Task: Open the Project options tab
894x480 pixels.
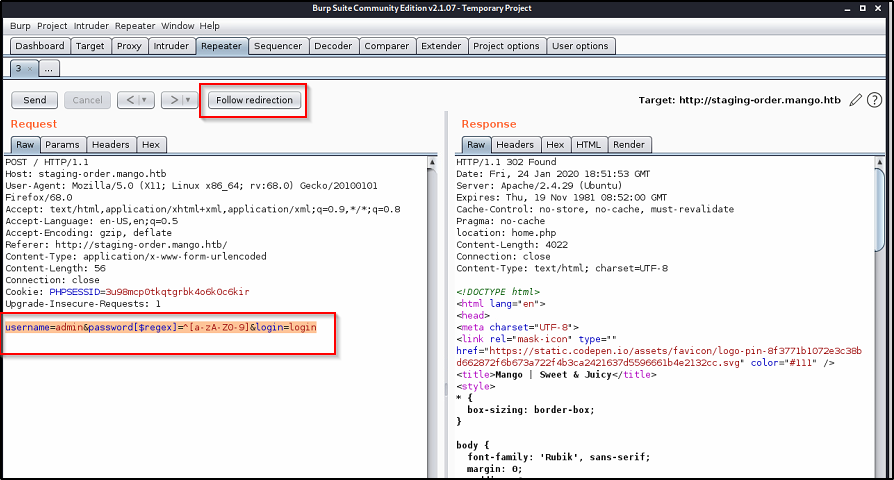Action: (506, 46)
